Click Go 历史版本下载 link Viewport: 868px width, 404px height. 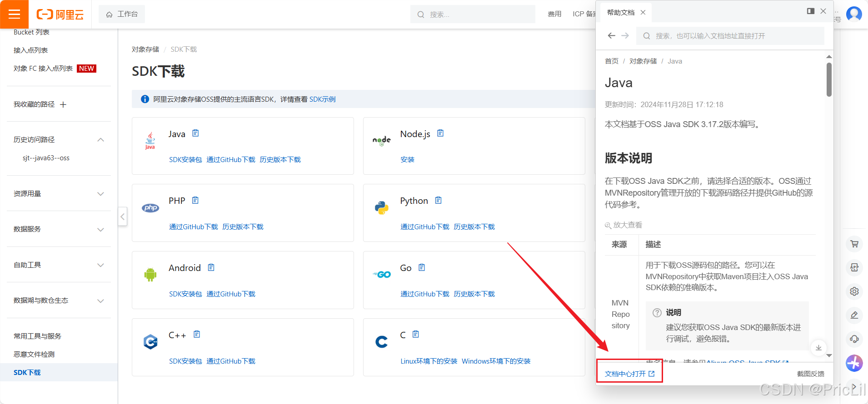click(x=474, y=294)
